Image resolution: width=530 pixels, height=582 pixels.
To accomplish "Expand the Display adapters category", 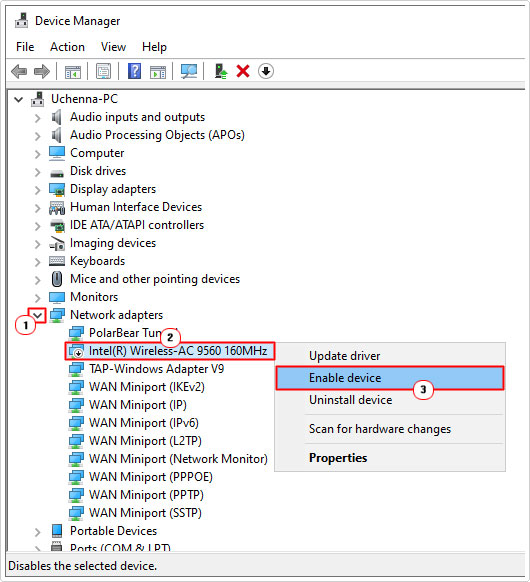I will [x=37, y=190].
